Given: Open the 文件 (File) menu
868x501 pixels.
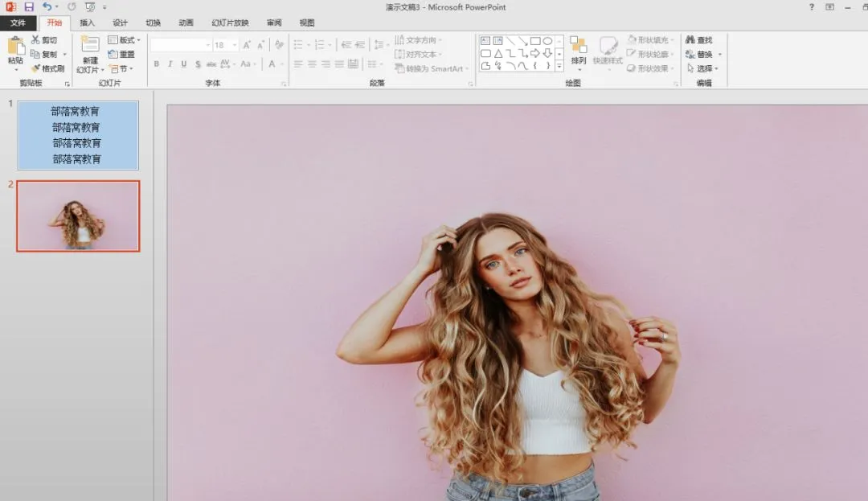Looking at the screenshot, I should (x=18, y=23).
